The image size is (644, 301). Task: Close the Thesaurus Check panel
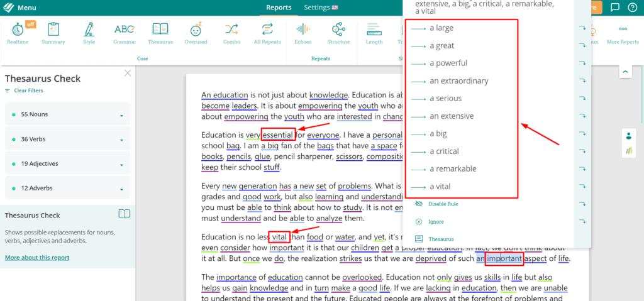coord(128,73)
